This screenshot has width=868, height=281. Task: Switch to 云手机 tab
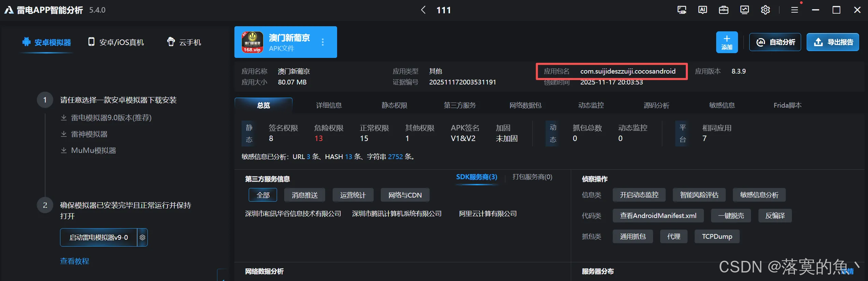[184, 42]
